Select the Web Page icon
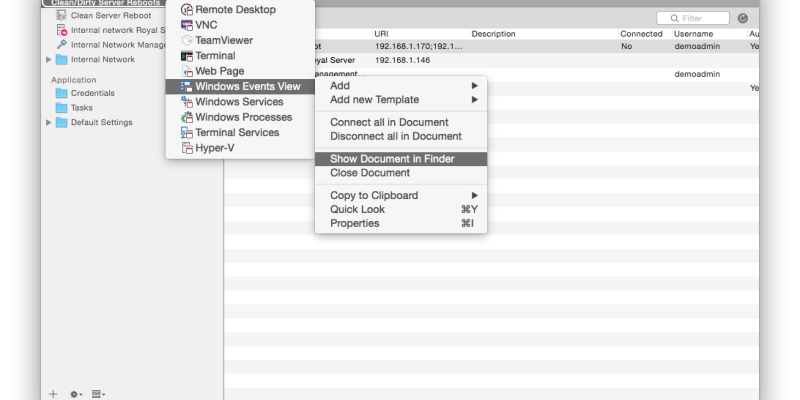The width and height of the screenshot is (800, 400). tap(187, 71)
